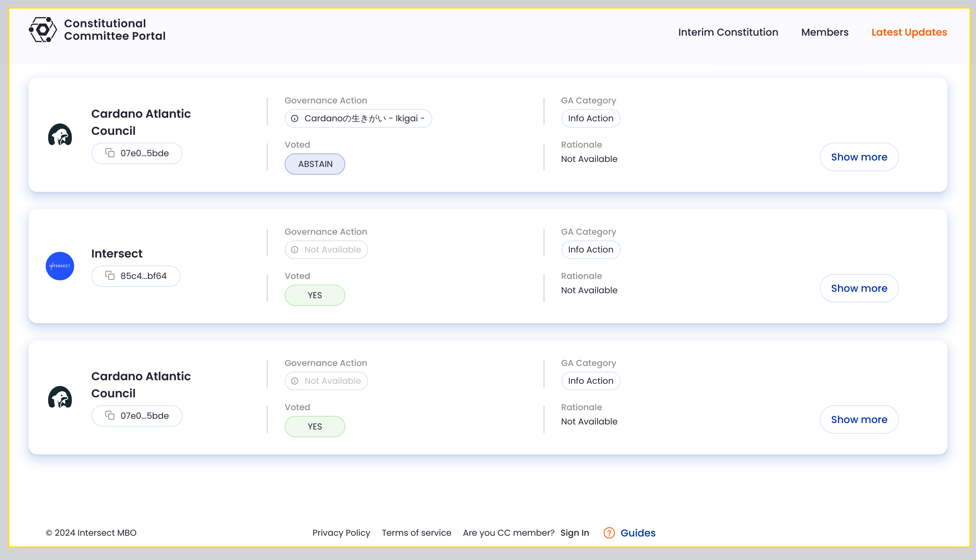Click Cardano Atlantic Council name in ABSTAIN card
Viewport: 976px width, 560px height.
(x=141, y=122)
